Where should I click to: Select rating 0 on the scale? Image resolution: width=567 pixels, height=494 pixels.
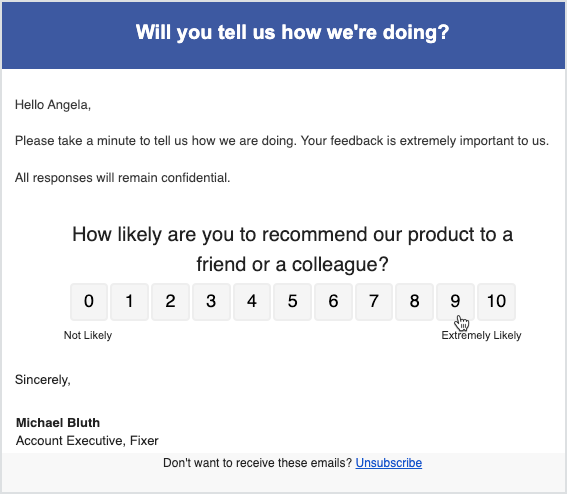(89, 302)
